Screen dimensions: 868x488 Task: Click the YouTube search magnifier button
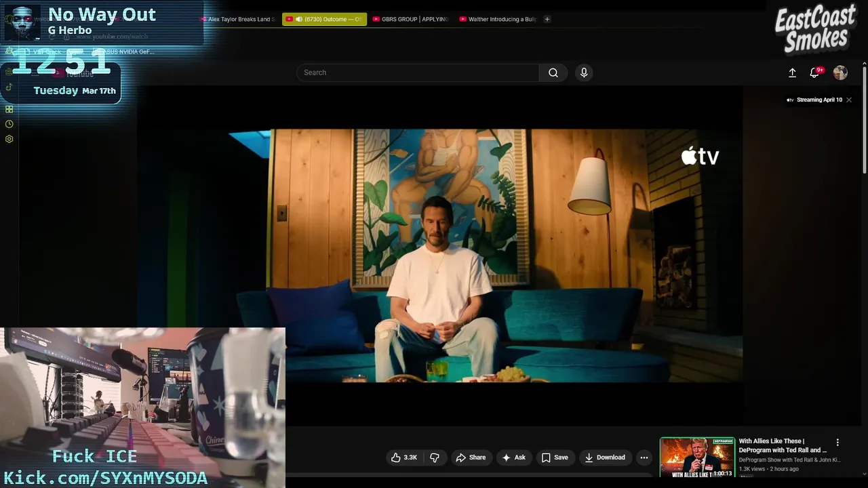(x=553, y=73)
